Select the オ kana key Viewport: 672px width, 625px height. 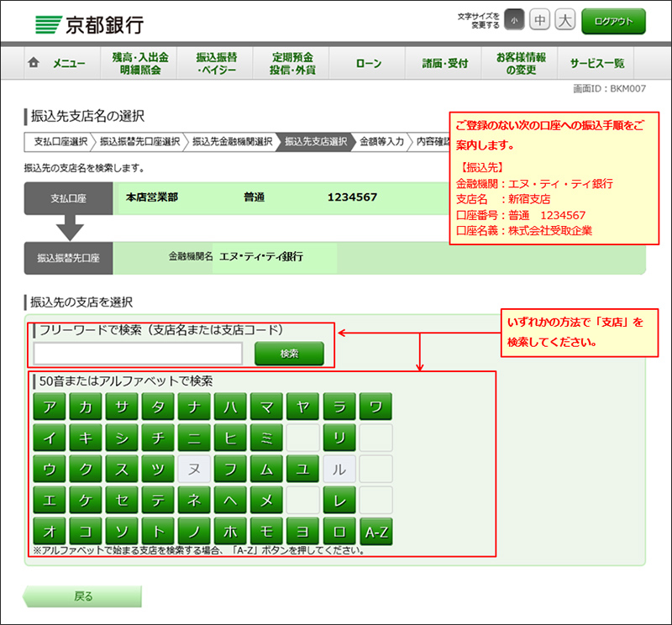(50, 532)
